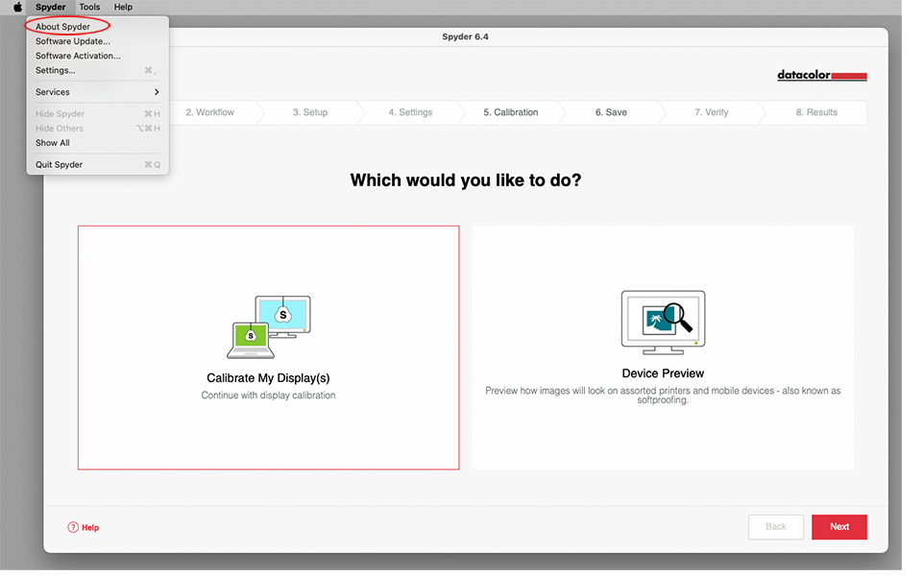The width and height of the screenshot is (924, 576).
Task: Select the Calibrate My Display(s) option card
Action: tap(268, 348)
